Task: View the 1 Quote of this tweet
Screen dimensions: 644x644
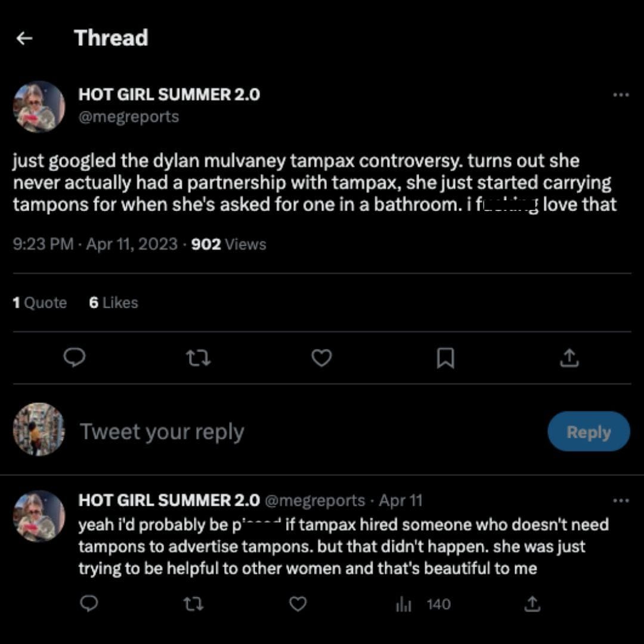Action: pyautogui.click(x=40, y=302)
